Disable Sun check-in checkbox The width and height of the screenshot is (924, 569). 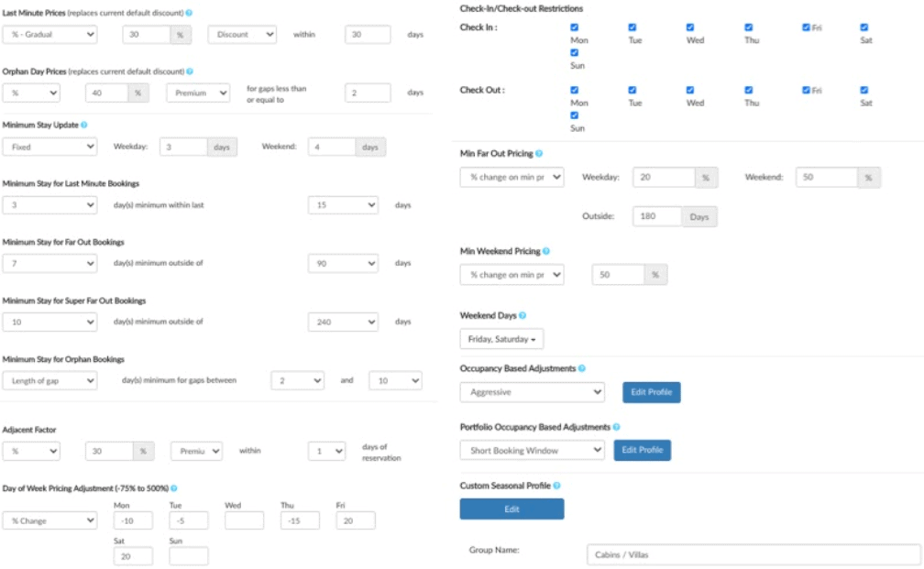(x=575, y=52)
